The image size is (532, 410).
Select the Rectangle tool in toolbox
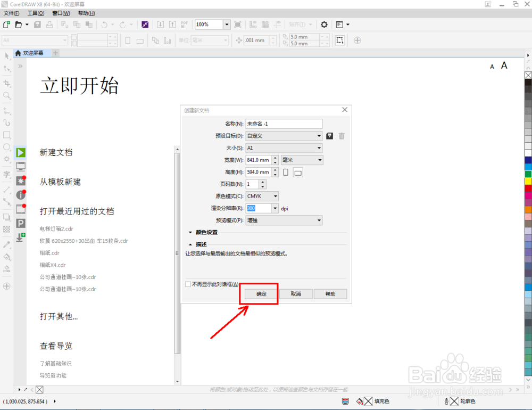pyautogui.click(x=7, y=135)
